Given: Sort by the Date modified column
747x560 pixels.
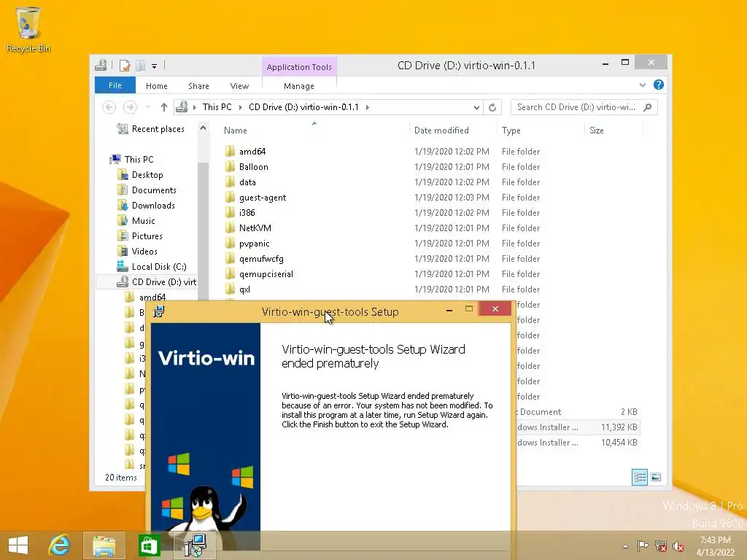Looking at the screenshot, I should pos(441,131).
